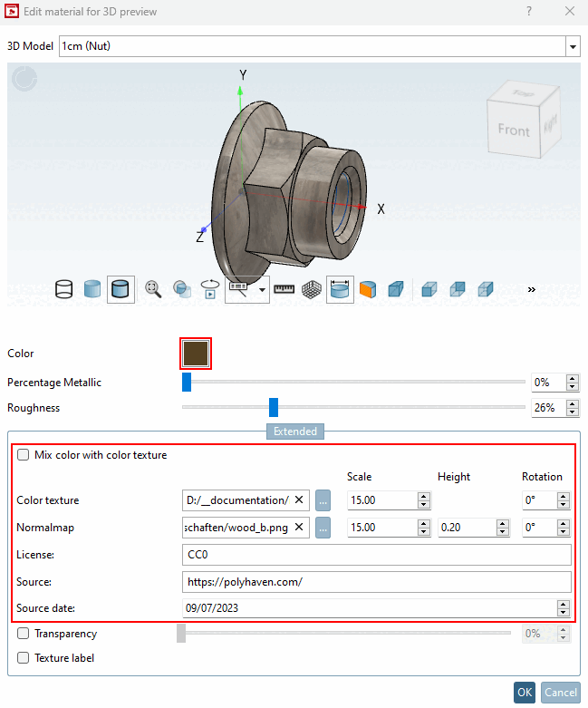Click the Front face of view cube
The width and height of the screenshot is (588, 708).
(514, 130)
